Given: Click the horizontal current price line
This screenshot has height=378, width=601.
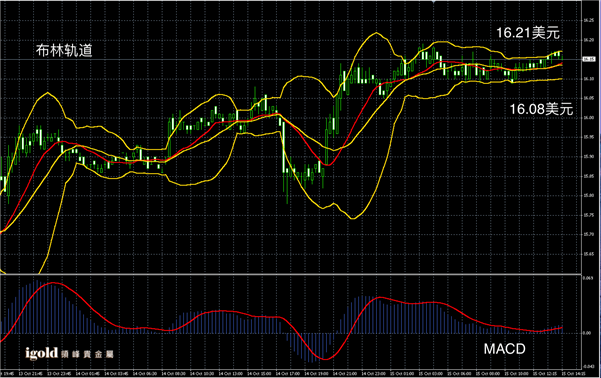Looking at the screenshot, I should pos(291,59).
